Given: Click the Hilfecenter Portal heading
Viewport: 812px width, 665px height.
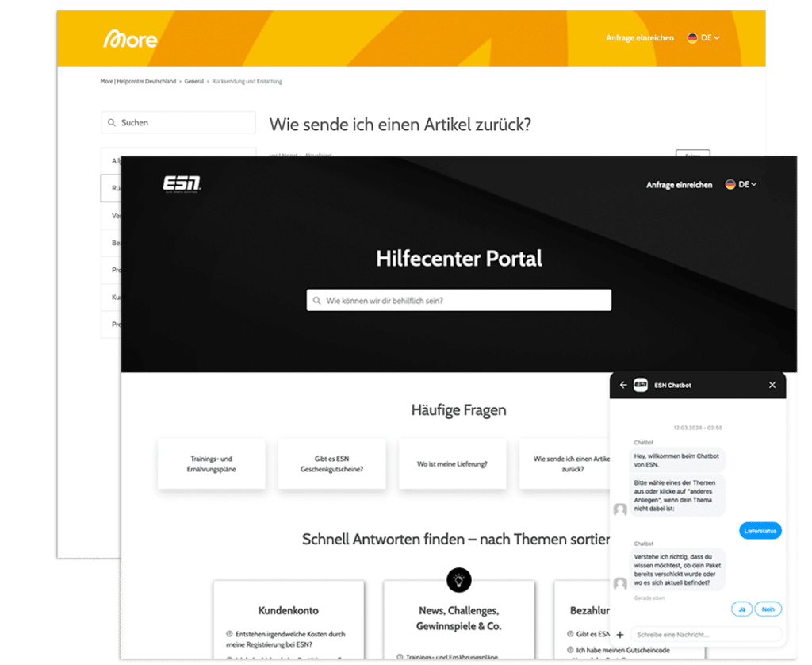Looking at the screenshot, I should click(x=459, y=259).
